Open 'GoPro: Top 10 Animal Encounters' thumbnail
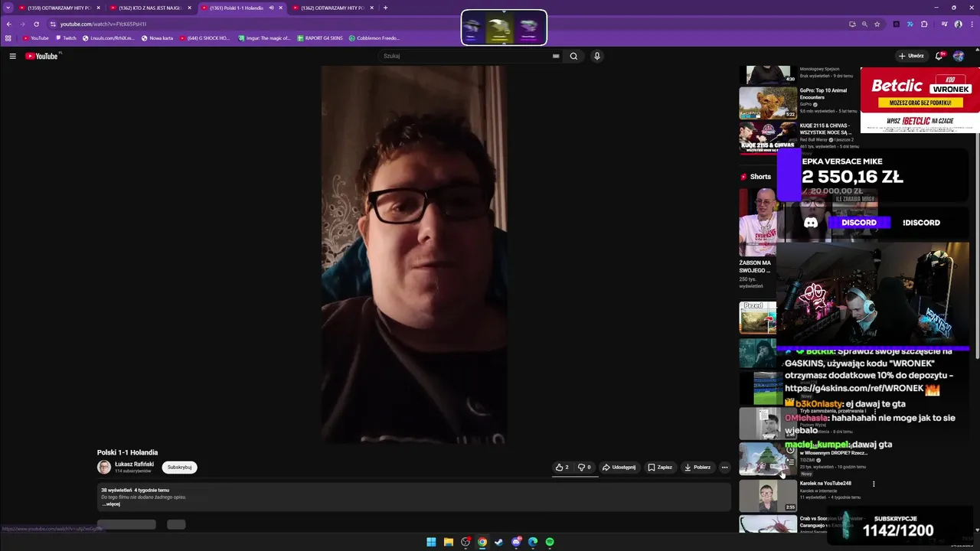The image size is (980, 551). pyautogui.click(x=768, y=103)
